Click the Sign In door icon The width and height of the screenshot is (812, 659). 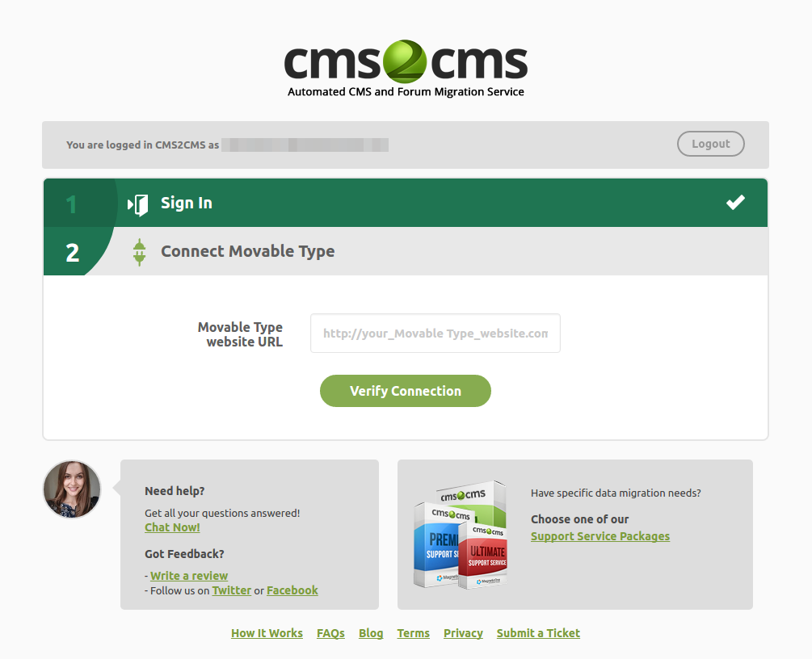tap(138, 205)
